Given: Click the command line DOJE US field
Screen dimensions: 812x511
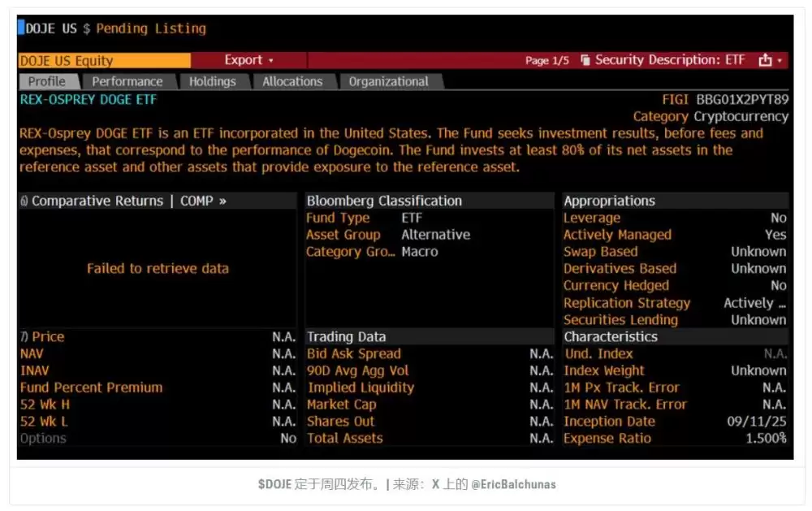Looking at the screenshot, I should click(52, 28).
